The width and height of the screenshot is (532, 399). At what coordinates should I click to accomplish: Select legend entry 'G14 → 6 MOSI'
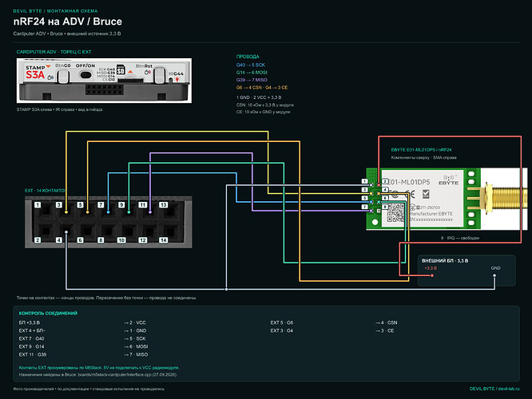pyautogui.click(x=252, y=72)
